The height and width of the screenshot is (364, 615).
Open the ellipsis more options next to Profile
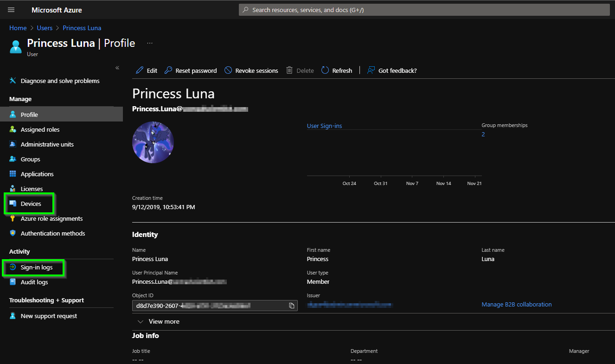(150, 43)
